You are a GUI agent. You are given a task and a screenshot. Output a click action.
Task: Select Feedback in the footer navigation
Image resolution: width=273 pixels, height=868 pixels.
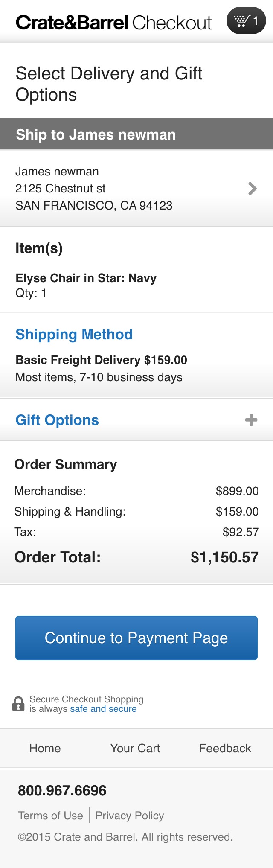[x=224, y=748]
